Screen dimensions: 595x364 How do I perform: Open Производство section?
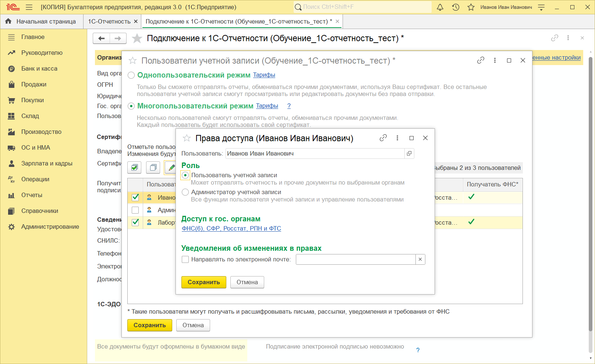point(41,132)
